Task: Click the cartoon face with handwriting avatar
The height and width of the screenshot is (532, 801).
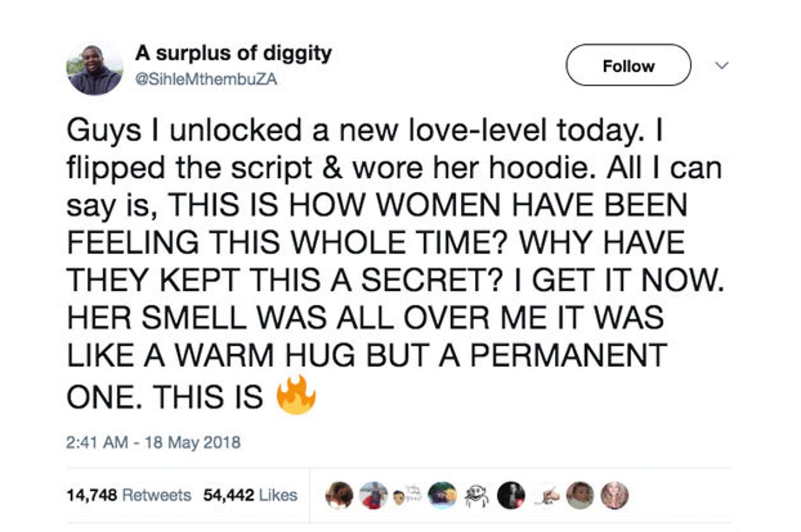Action: [408, 495]
